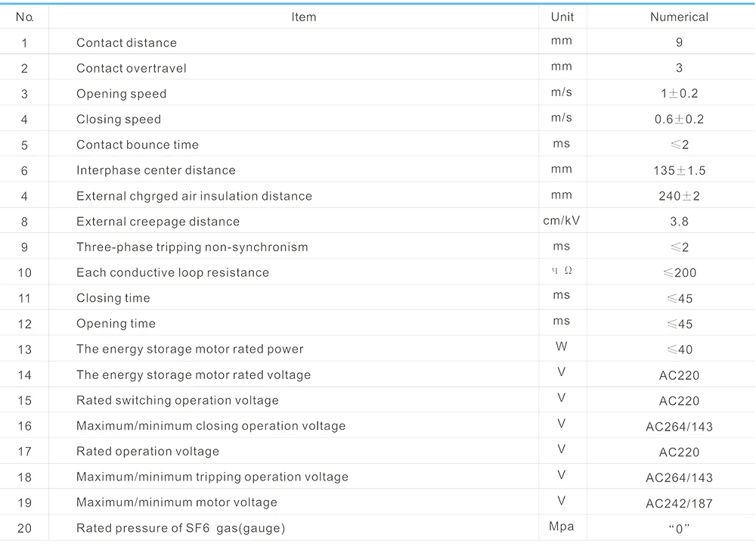Select "Three-phase tripping non-synchronism" item text
The height and width of the screenshot is (544, 756).
pos(191,247)
